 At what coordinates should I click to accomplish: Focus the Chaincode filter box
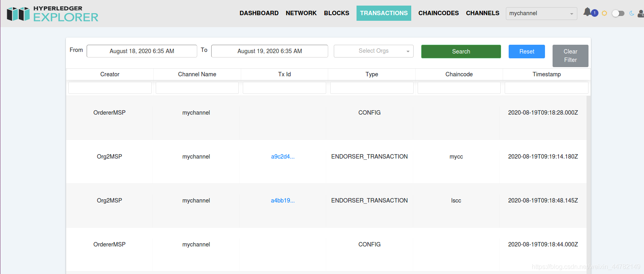(459, 88)
